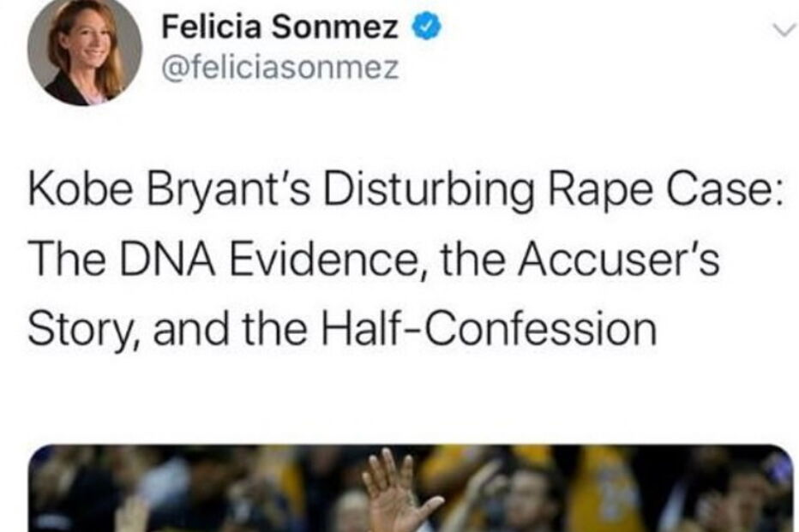Image resolution: width=799 pixels, height=532 pixels.
Task: Click Felicia Sonmez's verified blue checkmark badge
Action: point(425,26)
